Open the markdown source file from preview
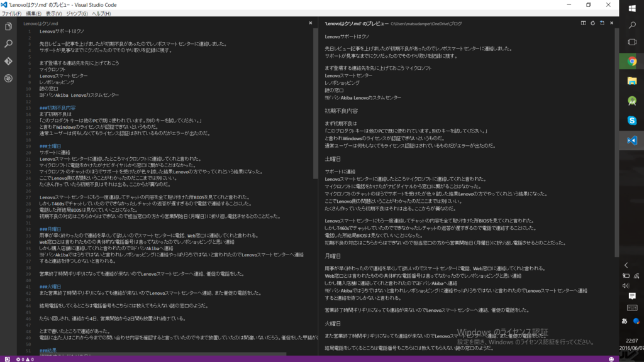 pyautogui.click(x=602, y=23)
